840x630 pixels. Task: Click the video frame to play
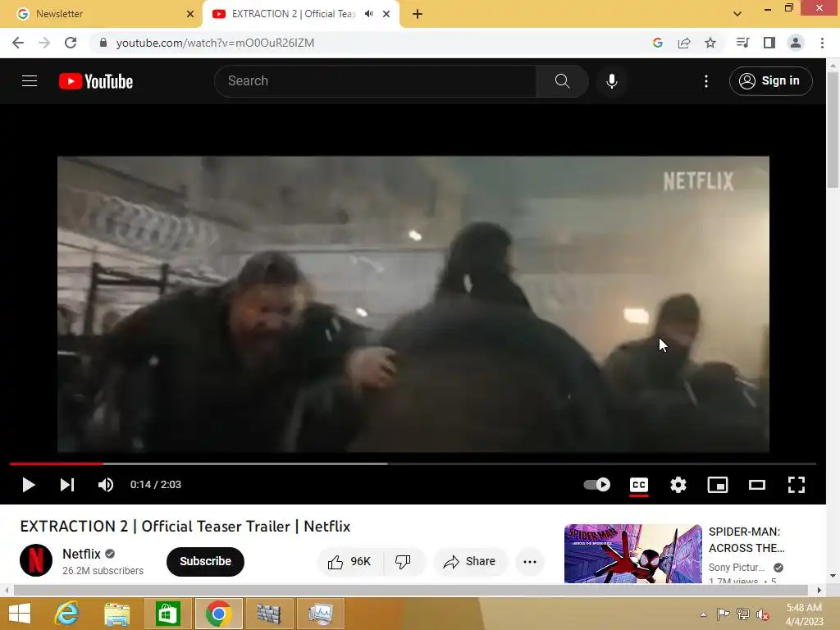(x=413, y=304)
